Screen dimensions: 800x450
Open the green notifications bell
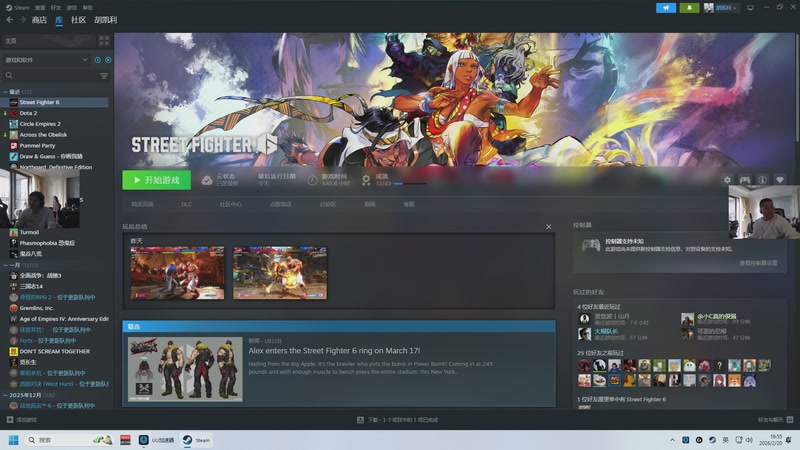(689, 8)
